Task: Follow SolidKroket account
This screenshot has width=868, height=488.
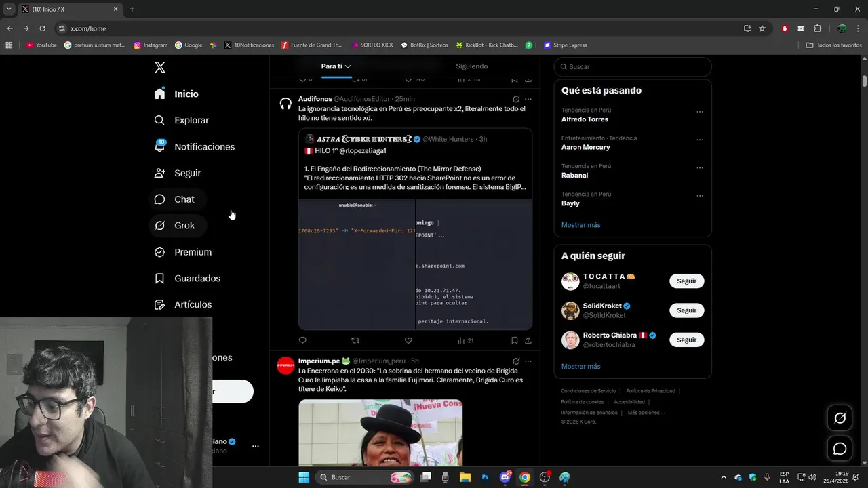Action: [x=686, y=310]
